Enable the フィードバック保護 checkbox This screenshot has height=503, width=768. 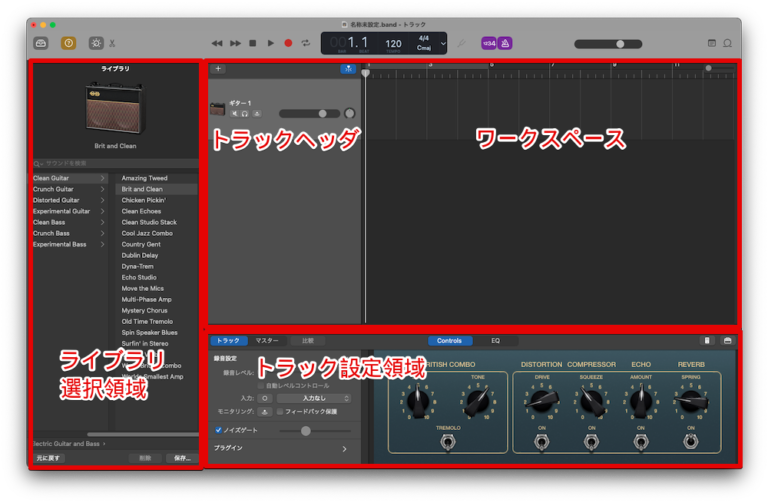pyautogui.click(x=280, y=411)
